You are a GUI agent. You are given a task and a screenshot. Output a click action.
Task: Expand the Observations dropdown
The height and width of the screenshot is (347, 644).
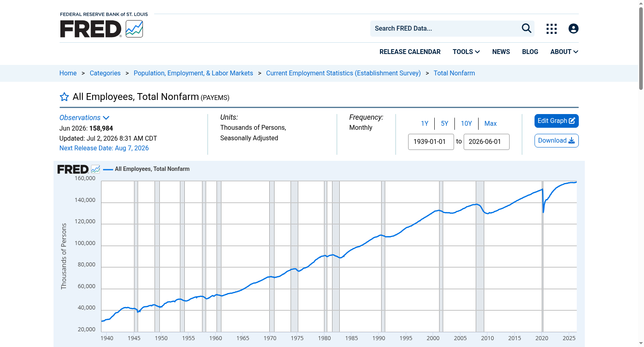[85, 118]
